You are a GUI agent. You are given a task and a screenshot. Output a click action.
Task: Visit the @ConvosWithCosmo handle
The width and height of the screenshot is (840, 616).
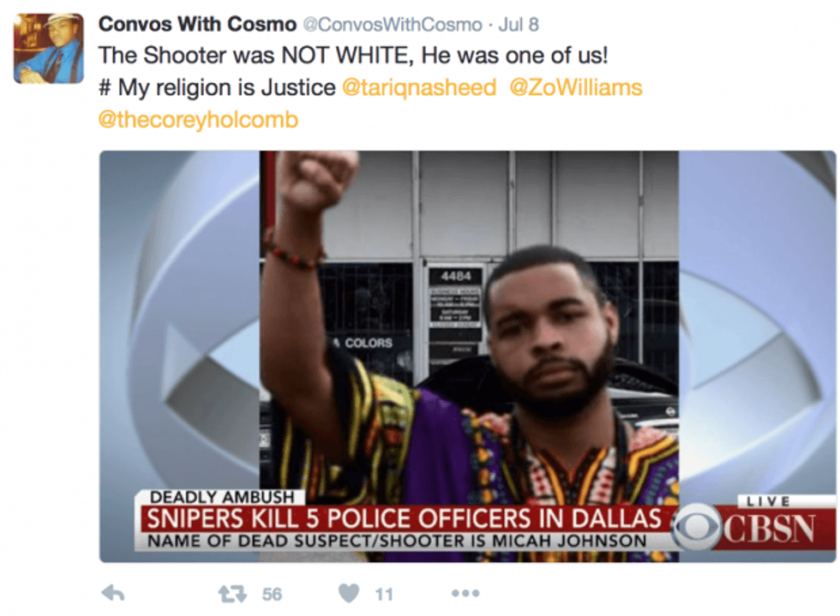(x=393, y=25)
